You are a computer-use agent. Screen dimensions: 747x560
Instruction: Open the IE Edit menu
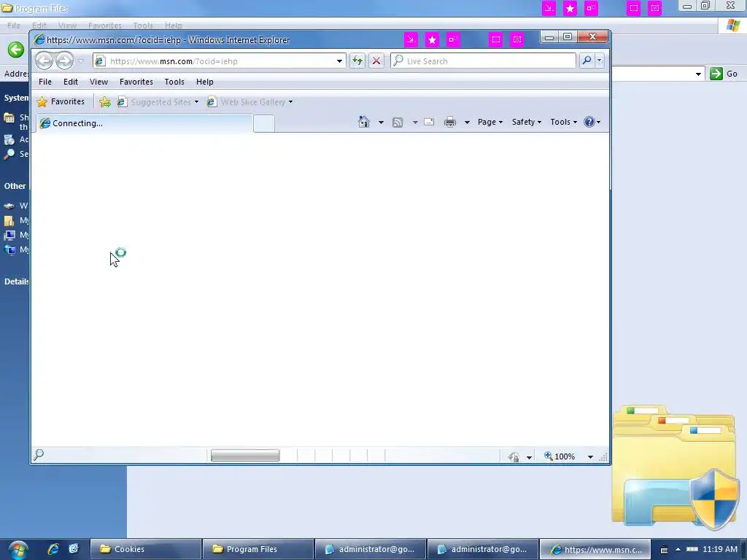71,82
